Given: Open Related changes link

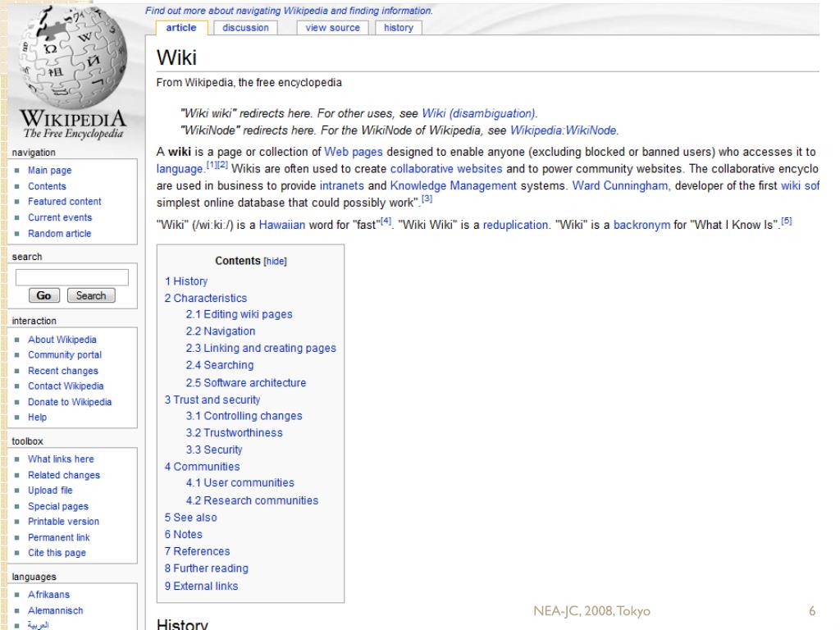Looking at the screenshot, I should tap(64, 475).
